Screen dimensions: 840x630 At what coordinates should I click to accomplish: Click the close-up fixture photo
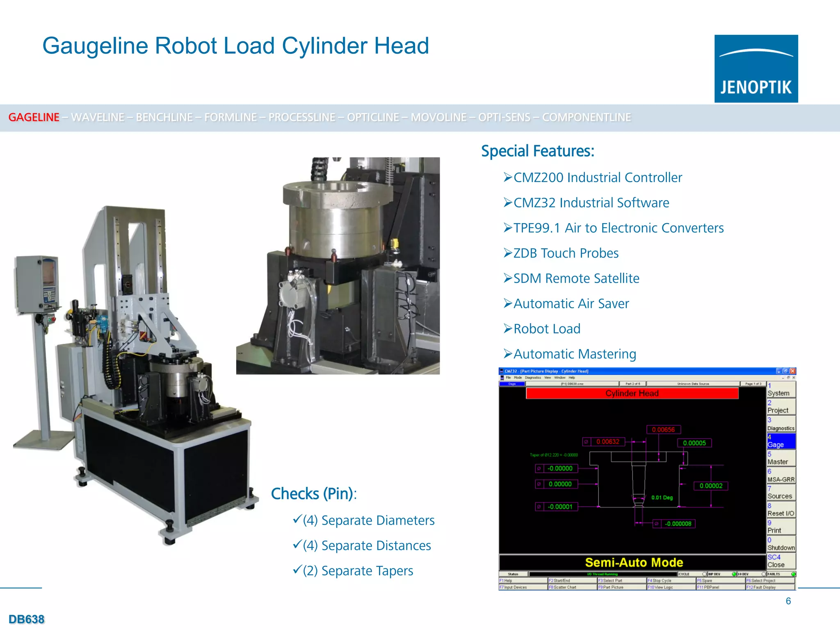[338, 265]
